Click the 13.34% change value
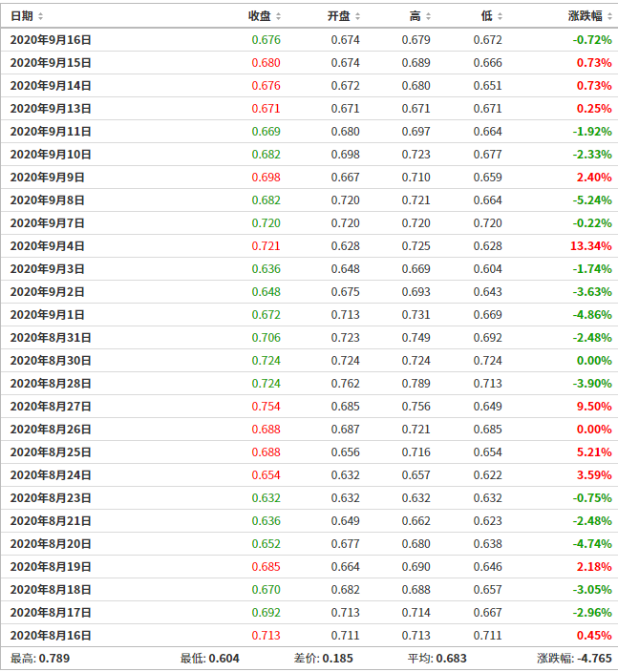 click(590, 246)
